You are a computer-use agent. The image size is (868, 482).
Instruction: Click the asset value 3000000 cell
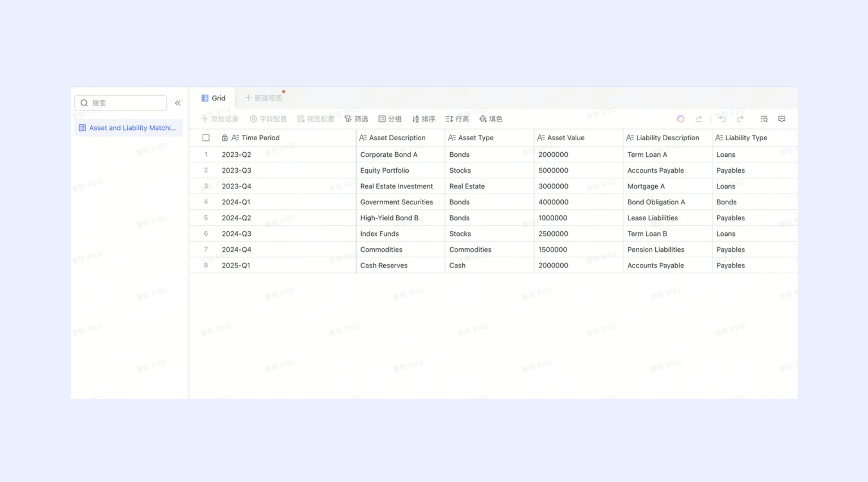(x=578, y=186)
